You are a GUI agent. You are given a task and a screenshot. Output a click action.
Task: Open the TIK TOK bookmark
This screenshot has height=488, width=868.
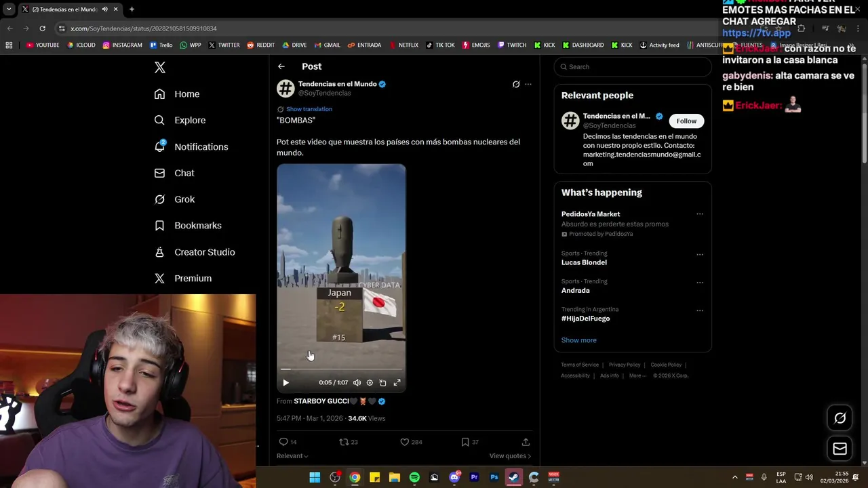(x=439, y=45)
